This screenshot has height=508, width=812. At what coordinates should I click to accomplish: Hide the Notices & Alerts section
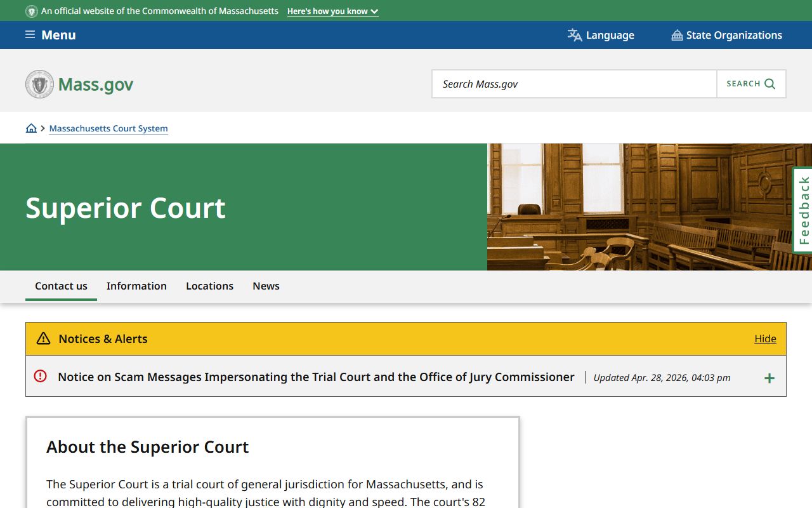765,338
